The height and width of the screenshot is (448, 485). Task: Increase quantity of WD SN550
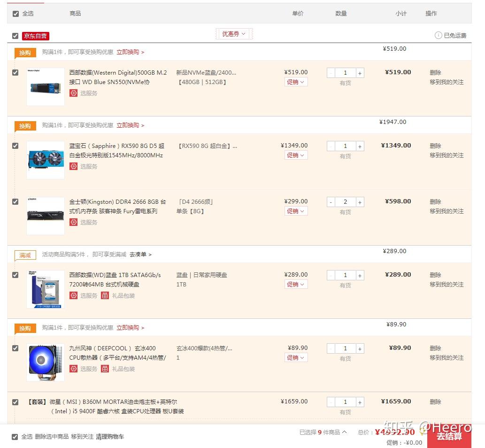360,73
